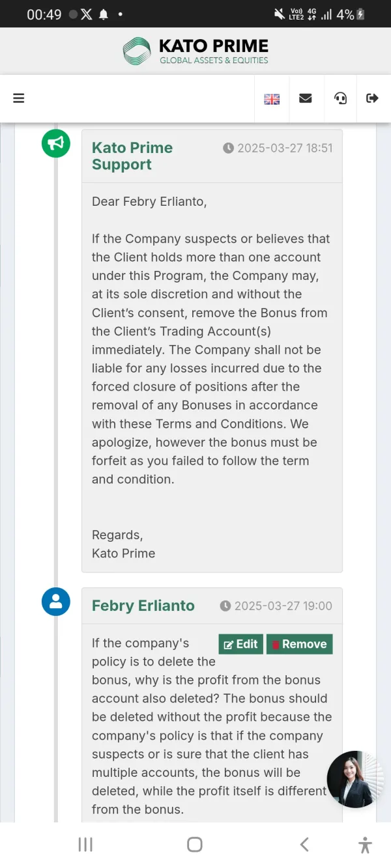Screen dimensions: 391x868
Task: Tap the Android back arrow
Action: tap(304, 845)
